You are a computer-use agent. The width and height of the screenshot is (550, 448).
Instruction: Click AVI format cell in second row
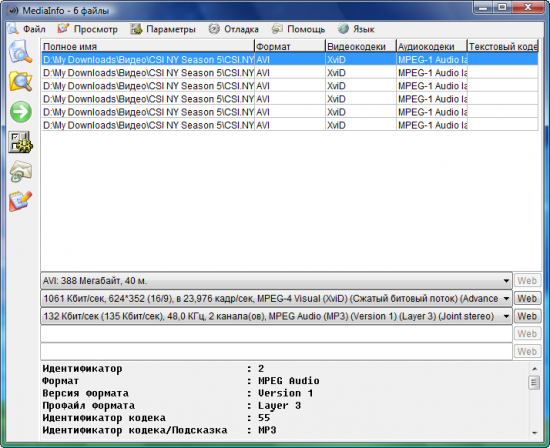click(x=290, y=73)
